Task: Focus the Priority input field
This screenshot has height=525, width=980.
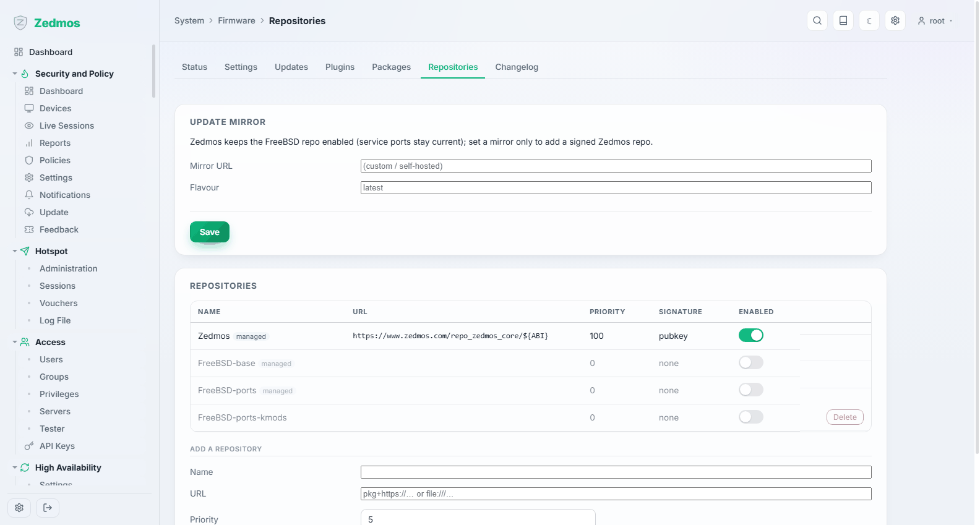Action: (478, 518)
